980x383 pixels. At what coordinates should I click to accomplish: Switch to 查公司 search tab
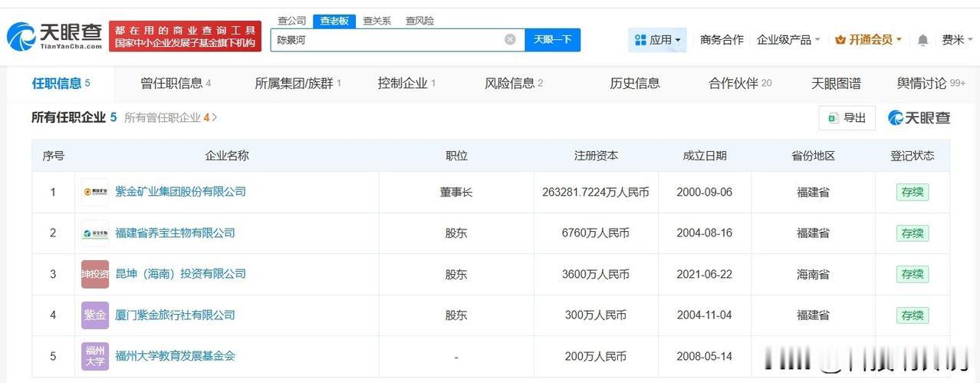coord(291,21)
